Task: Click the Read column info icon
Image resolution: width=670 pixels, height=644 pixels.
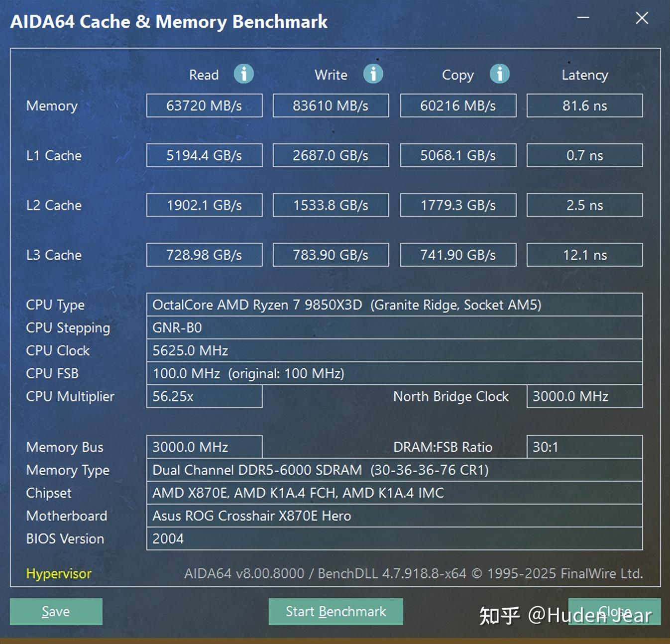Action: [244, 74]
